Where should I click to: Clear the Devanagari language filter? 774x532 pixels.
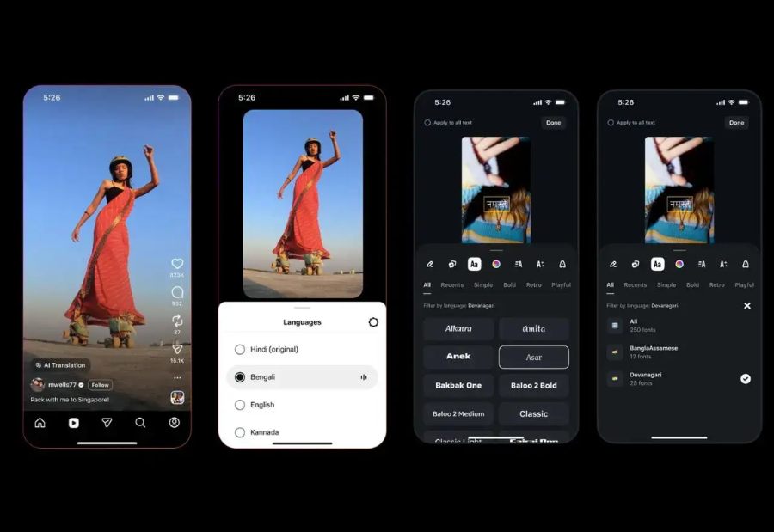[746, 305]
